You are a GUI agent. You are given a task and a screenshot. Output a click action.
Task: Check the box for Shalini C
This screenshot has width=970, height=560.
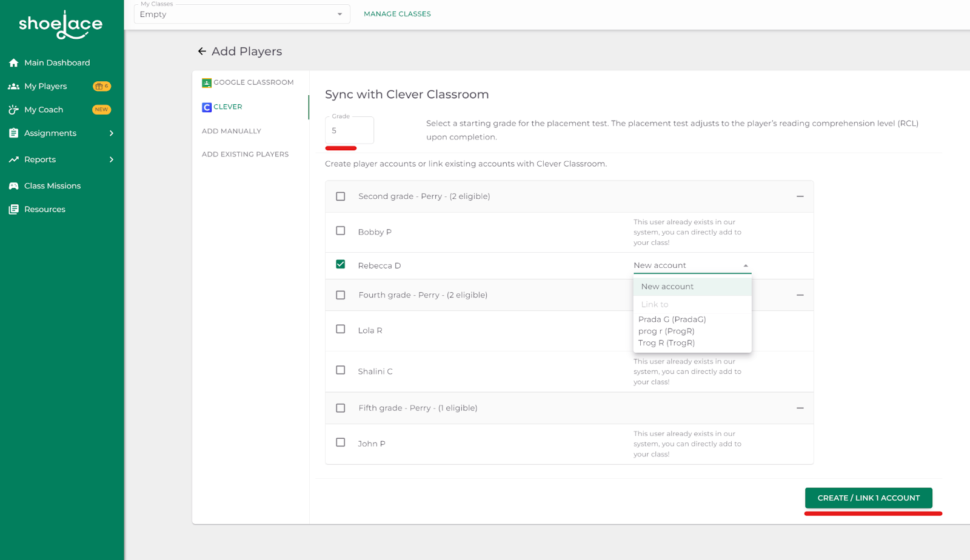coord(341,370)
